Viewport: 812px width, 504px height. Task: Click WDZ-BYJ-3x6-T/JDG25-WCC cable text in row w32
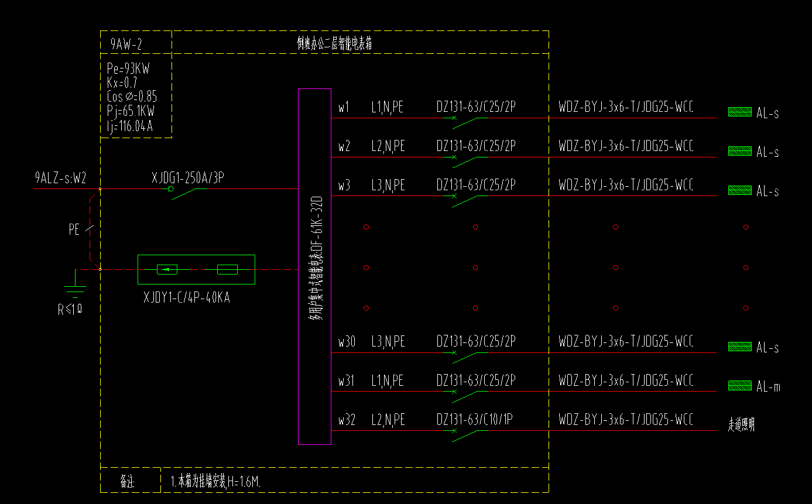pyautogui.click(x=626, y=420)
